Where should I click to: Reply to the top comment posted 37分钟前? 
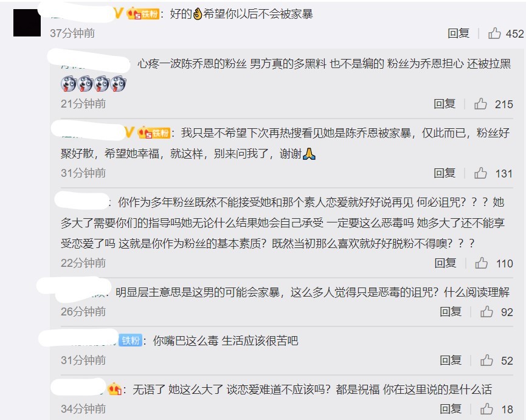click(459, 33)
